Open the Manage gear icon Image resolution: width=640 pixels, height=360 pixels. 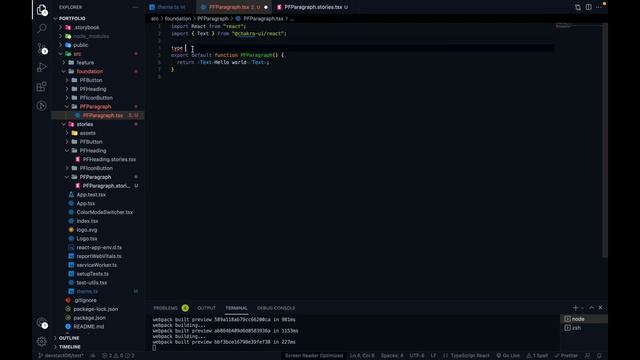click(42, 341)
